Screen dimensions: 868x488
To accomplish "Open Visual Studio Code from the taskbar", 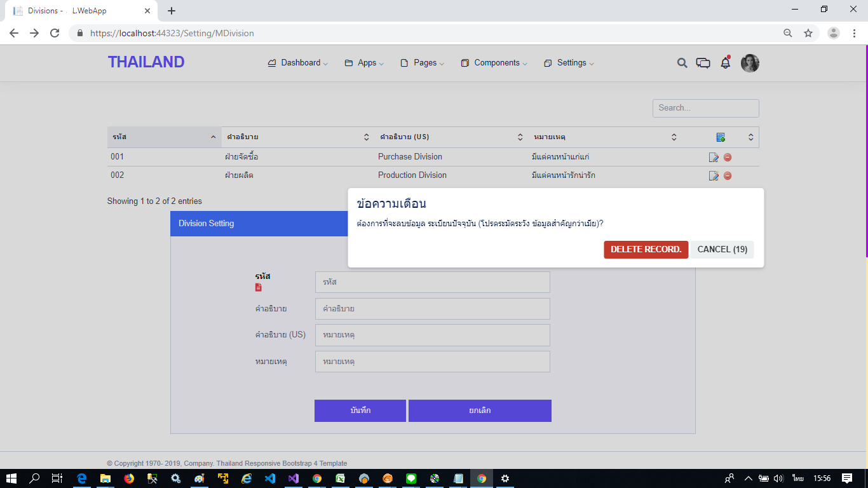I will click(x=269, y=478).
